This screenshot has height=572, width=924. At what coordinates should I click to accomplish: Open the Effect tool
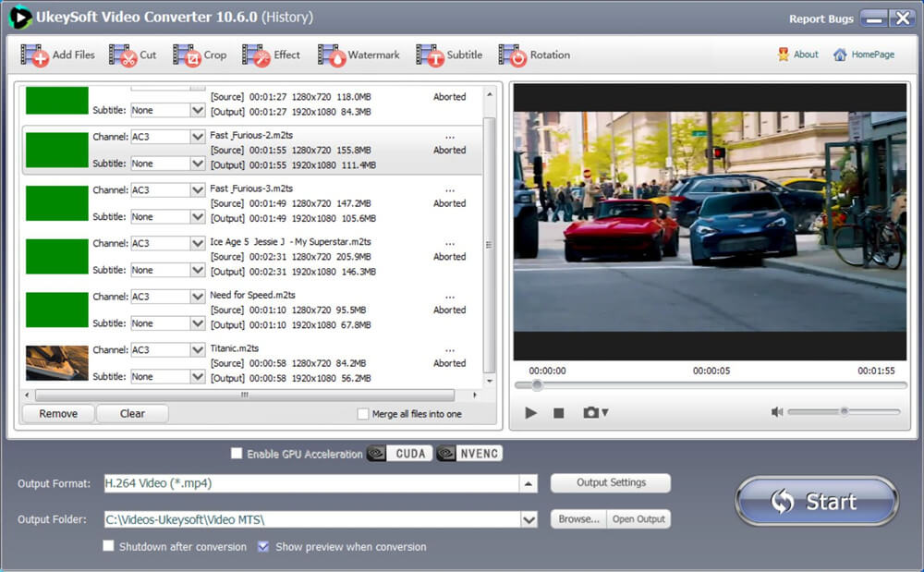[271, 55]
